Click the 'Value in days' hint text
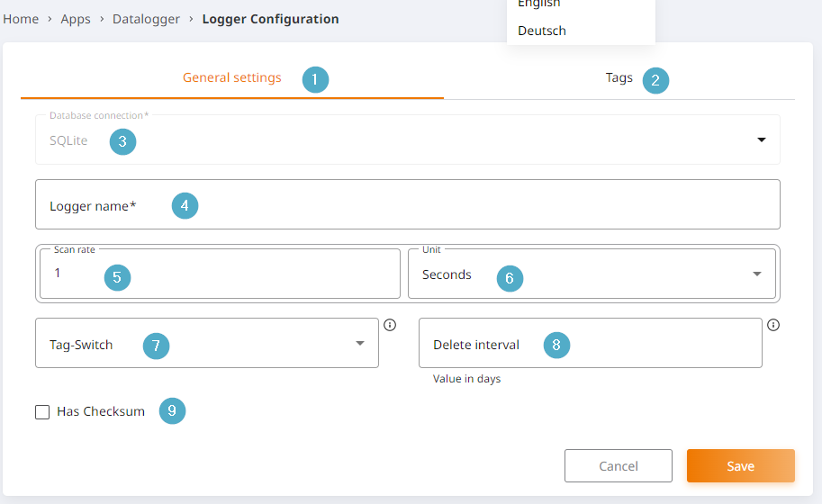 click(x=466, y=379)
